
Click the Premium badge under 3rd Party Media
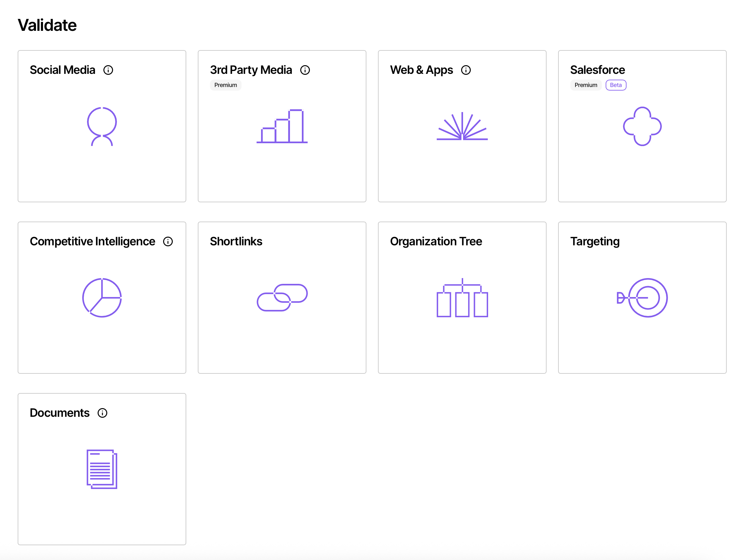tap(225, 85)
